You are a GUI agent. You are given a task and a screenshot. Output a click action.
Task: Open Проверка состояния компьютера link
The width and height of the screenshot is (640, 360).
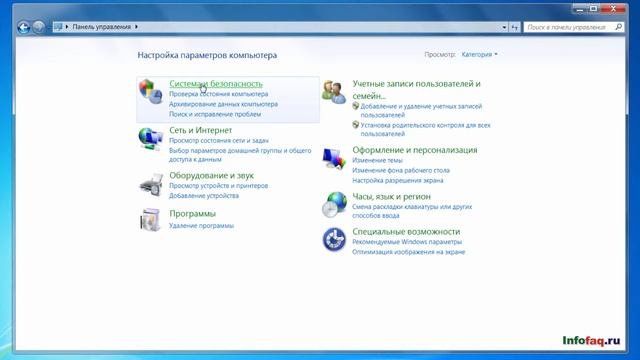click(x=219, y=94)
